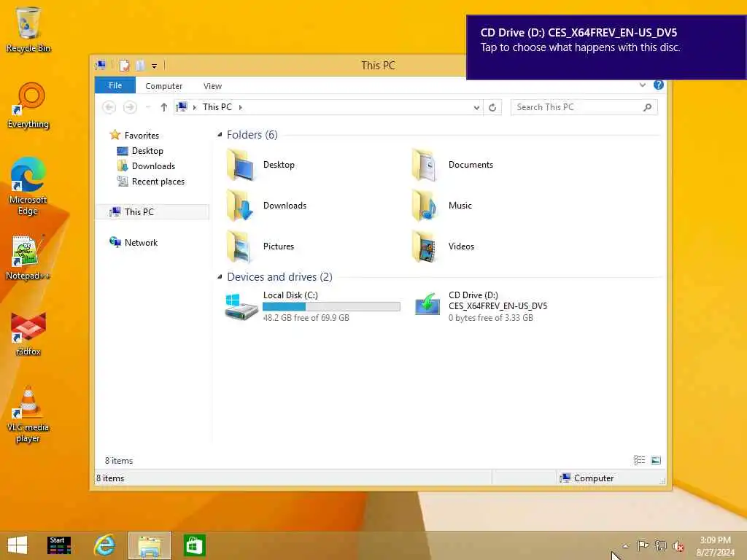Image resolution: width=747 pixels, height=560 pixels.
Task: Show hidden tray icons arrow
Action: [x=625, y=546]
